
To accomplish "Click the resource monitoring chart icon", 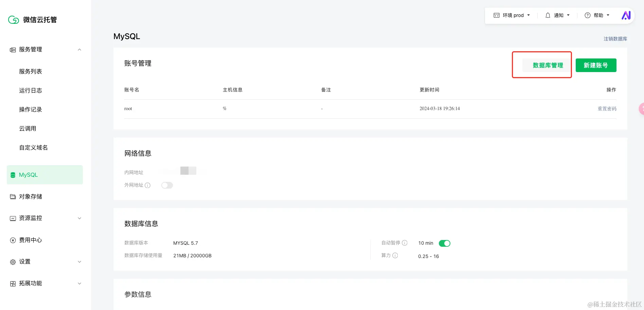I will pyautogui.click(x=13, y=218).
